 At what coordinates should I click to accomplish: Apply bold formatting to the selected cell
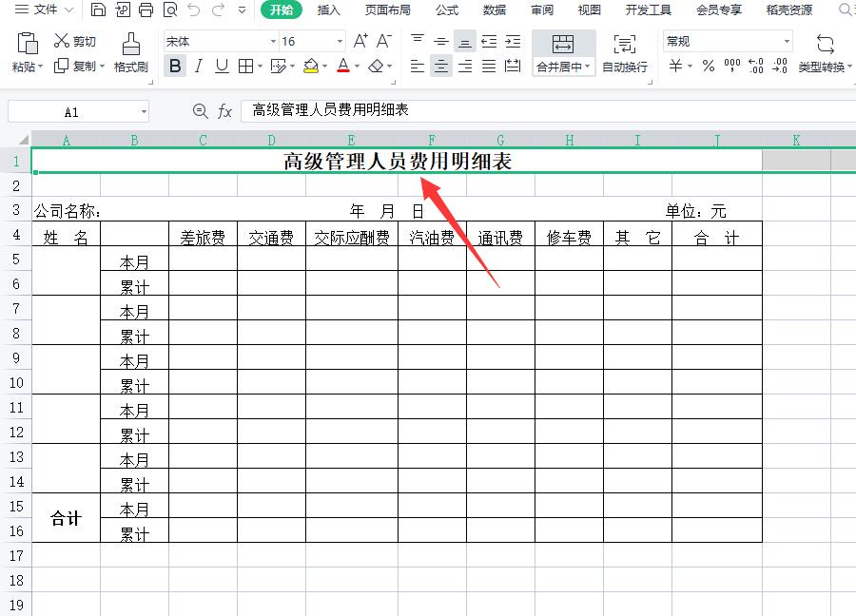point(175,67)
